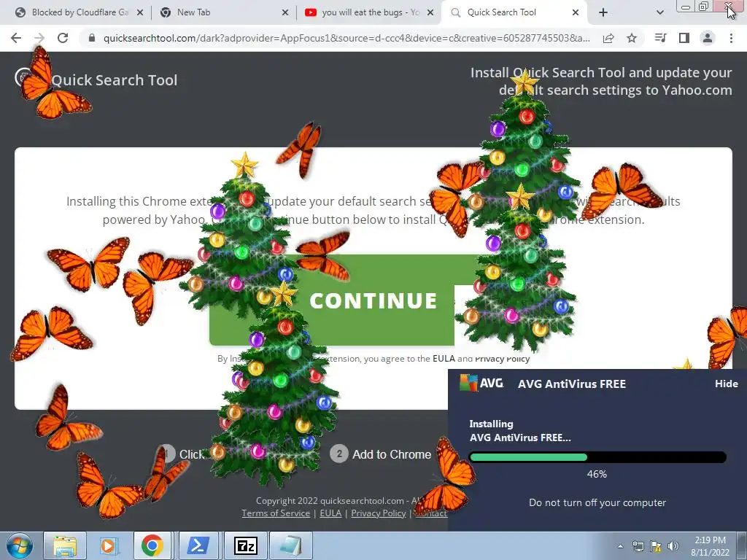Close the YouTube 'eat the bugs' tab

click(430, 12)
